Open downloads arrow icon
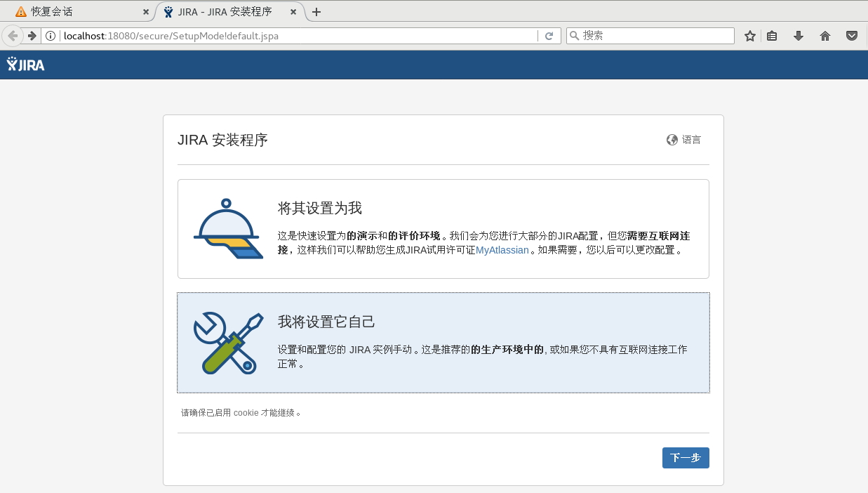This screenshot has height=493, width=868. (x=799, y=36)
